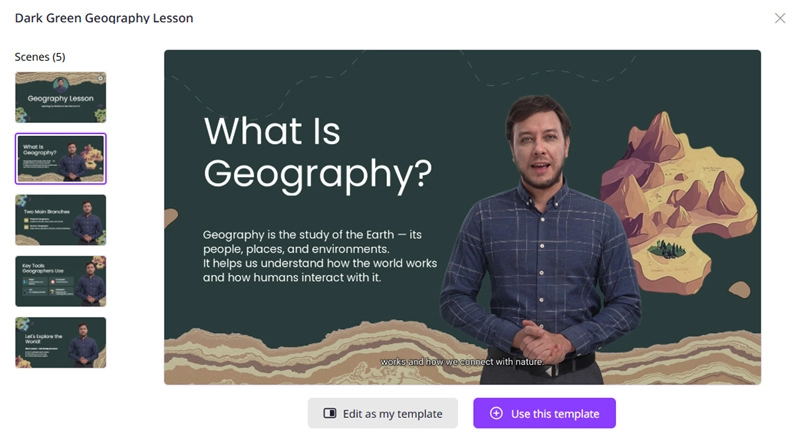
Task: Click the Dark Green Geography Lesson title
Action: 104,18
